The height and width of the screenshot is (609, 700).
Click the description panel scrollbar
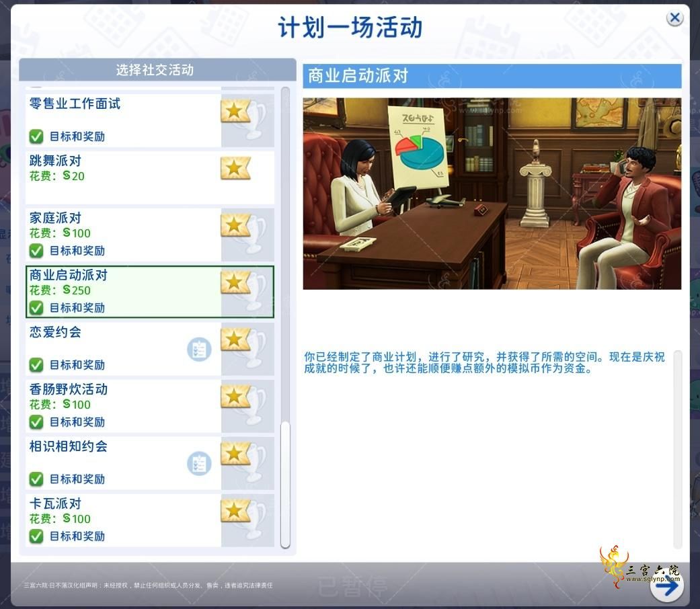click(678, 449)
